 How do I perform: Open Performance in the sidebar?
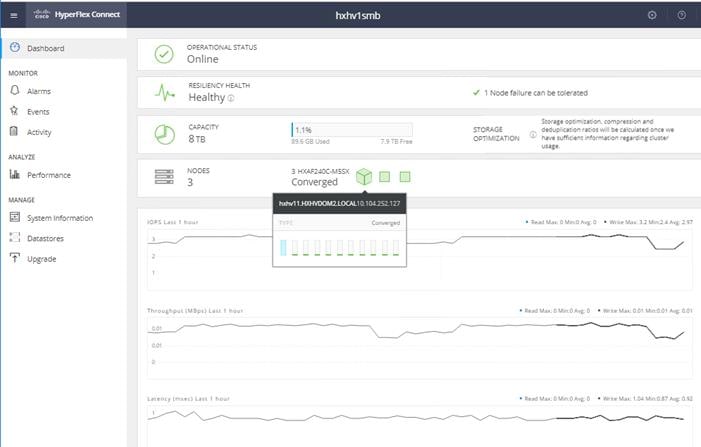[63, 175]
